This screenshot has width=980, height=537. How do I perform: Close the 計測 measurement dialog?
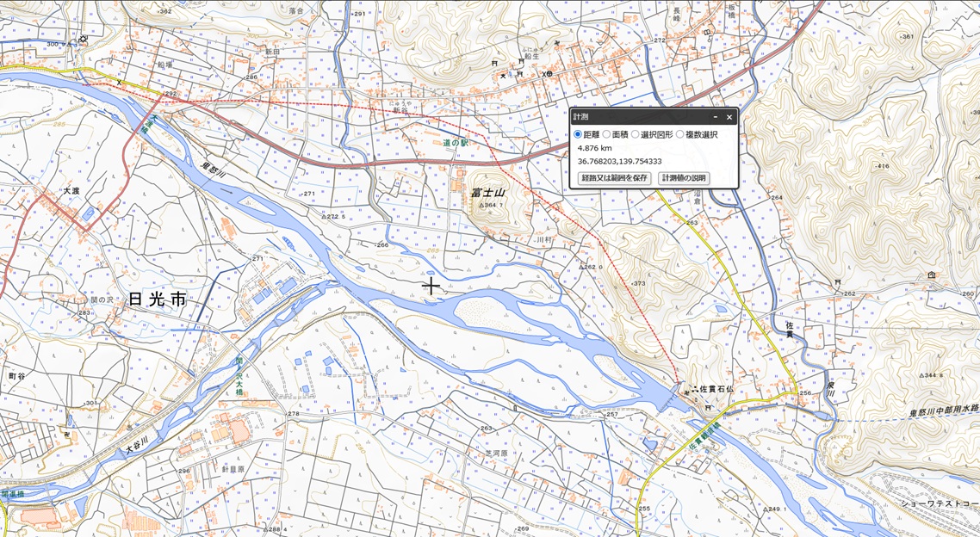(729, 117)
